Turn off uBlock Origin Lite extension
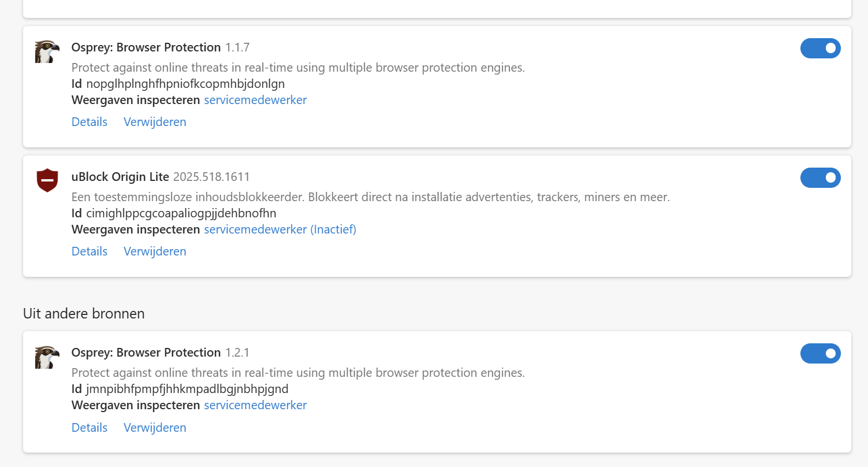This screenshot has height=467, width=868. (820, 178)
